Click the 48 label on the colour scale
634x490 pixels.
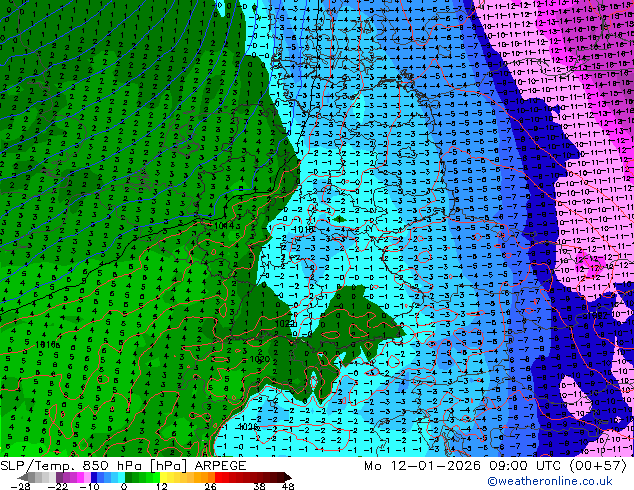point(288,486)
